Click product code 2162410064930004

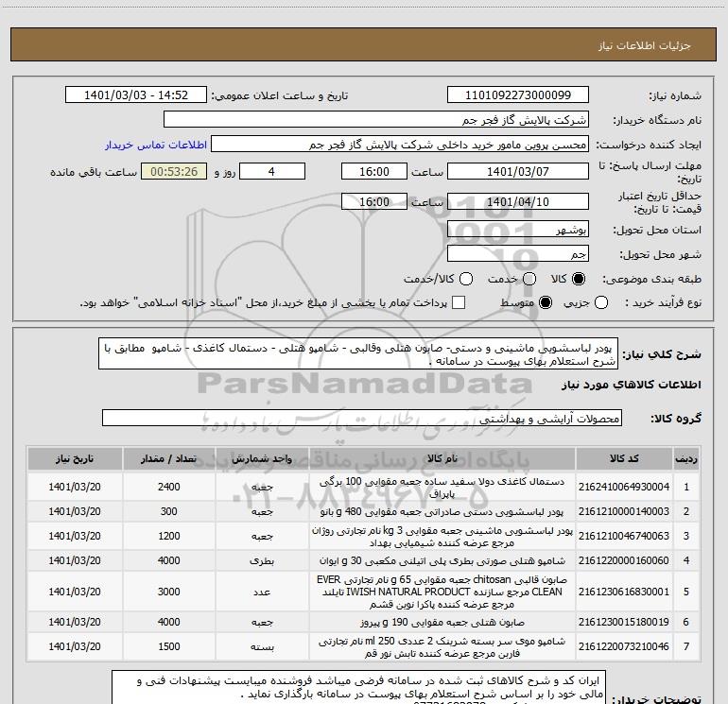tap(624, 487)
